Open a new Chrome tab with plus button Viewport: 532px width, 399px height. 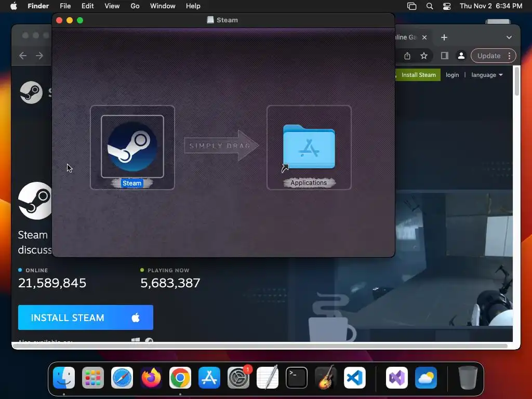tap(444, 37)
